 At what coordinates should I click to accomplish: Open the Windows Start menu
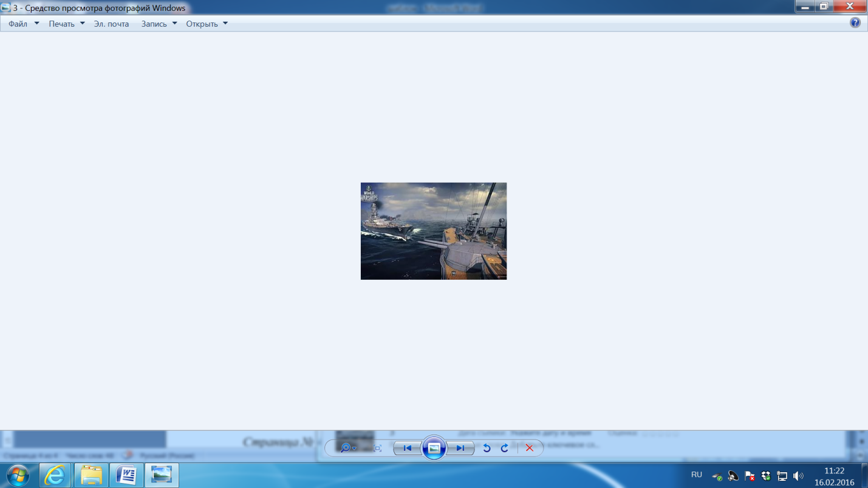pyautogui.click(x=17, y=475)
